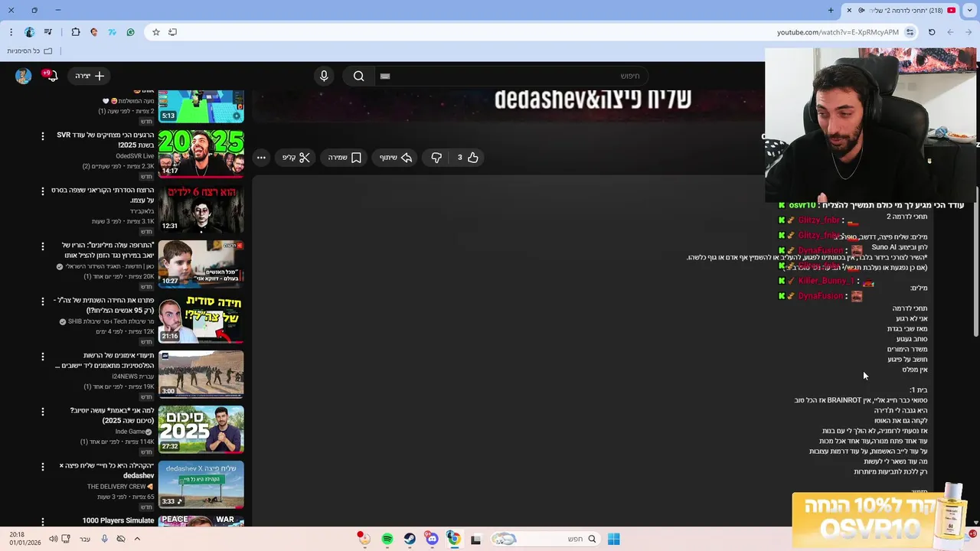
Task: Bookmark this page with the star icon
Action: 156,32
